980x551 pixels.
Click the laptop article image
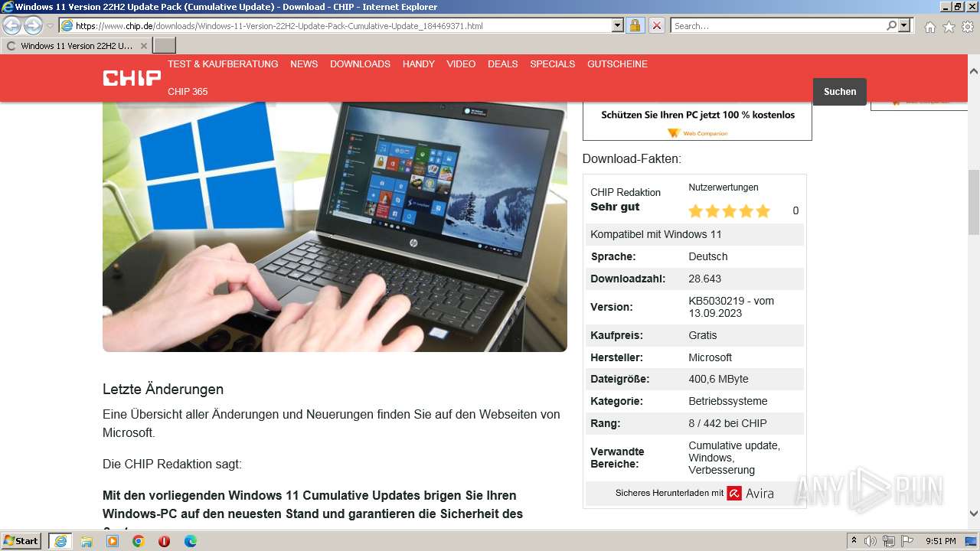pyautogui.click(x=335, y=227)
